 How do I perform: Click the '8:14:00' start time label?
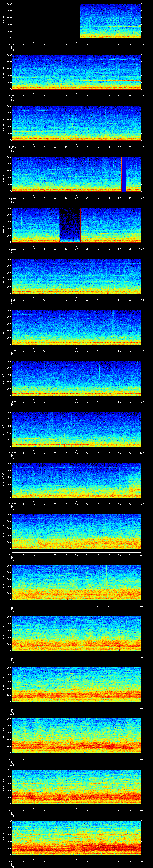coord(12,555)
